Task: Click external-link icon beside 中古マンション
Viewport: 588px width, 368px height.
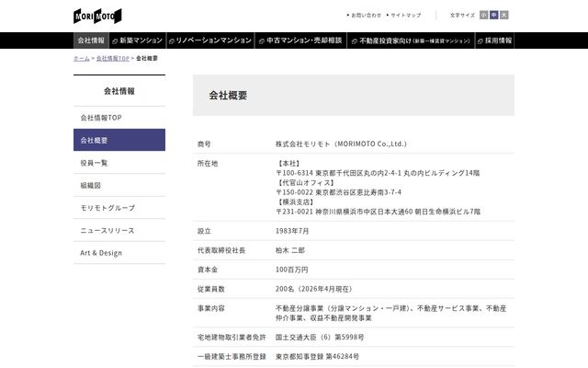Action: [x=262, y=41]
